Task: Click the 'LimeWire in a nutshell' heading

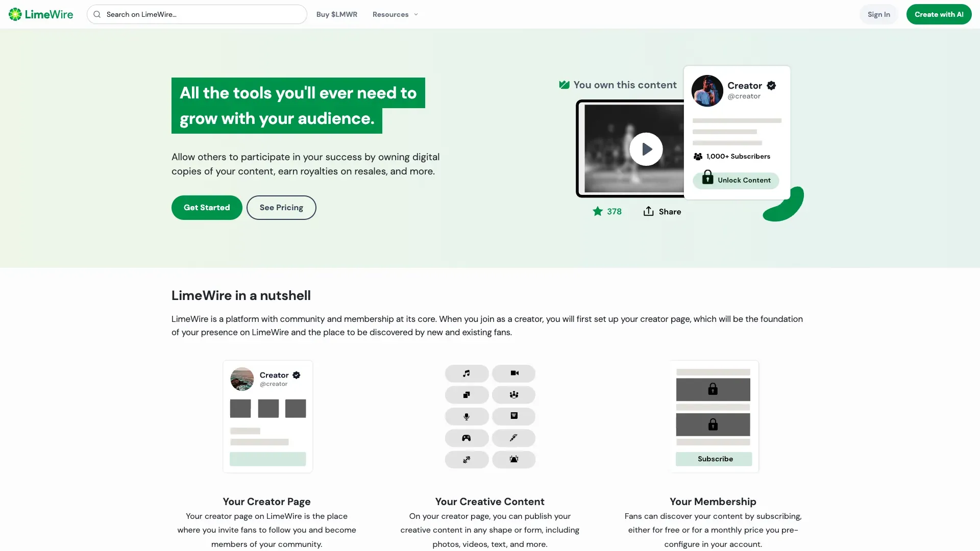Action: click(241, 295)
